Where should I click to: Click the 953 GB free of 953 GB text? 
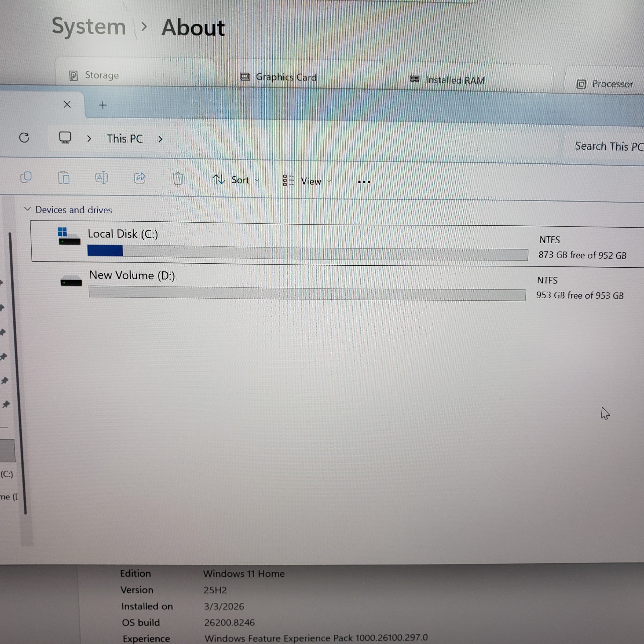point(580,295)
